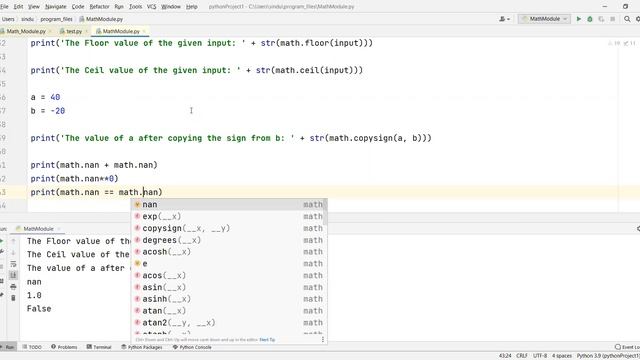Rerun MathModule in Run tool window

click(x=2, y=241)
